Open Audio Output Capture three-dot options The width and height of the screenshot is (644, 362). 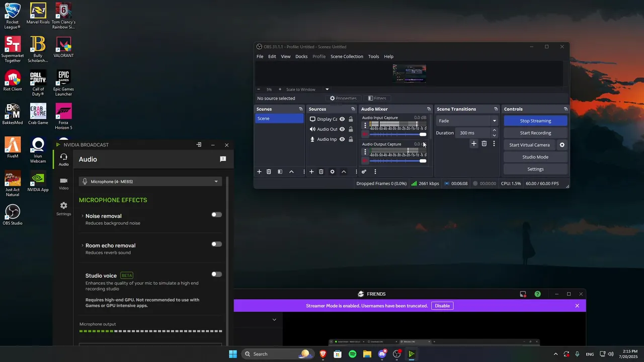point(365,151)
